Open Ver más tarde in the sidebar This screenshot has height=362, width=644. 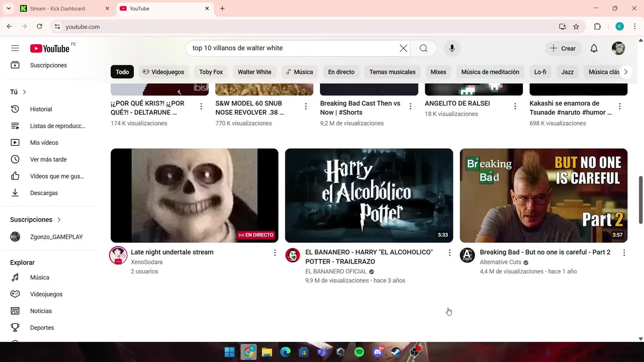coord(48,159)
